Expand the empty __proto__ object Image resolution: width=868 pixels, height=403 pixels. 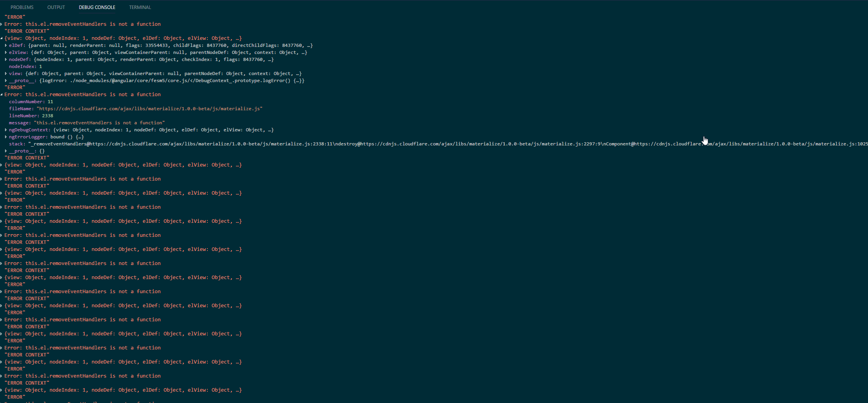pyautogui.click(x=5, y=151)
